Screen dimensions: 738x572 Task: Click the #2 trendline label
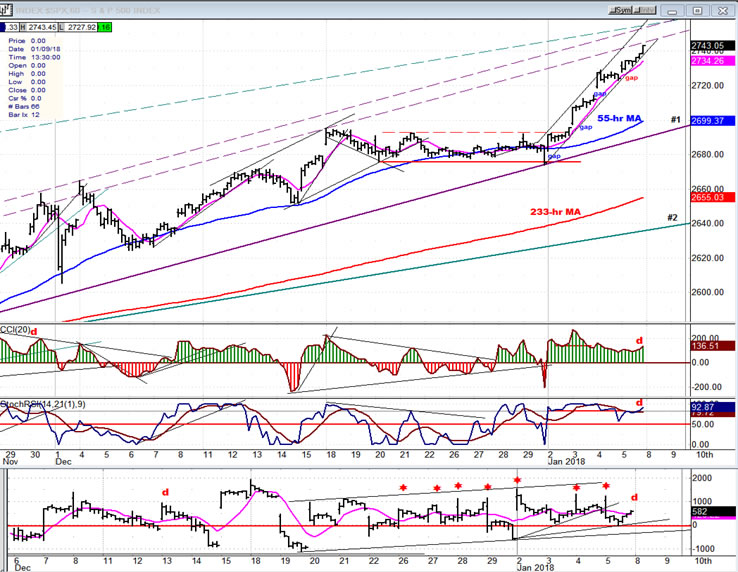click(x=673, y=218)
